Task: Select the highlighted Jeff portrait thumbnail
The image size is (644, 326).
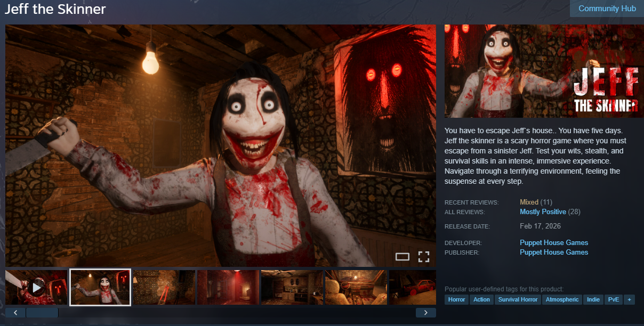Action: pyautogui.click(x=100, y=288)
